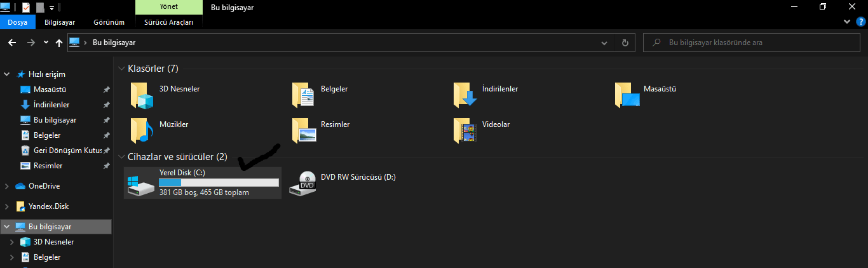Select OneDrive in the sidebar
The width and height of the screenshot is (868, 268).
[x=44, y=186]
